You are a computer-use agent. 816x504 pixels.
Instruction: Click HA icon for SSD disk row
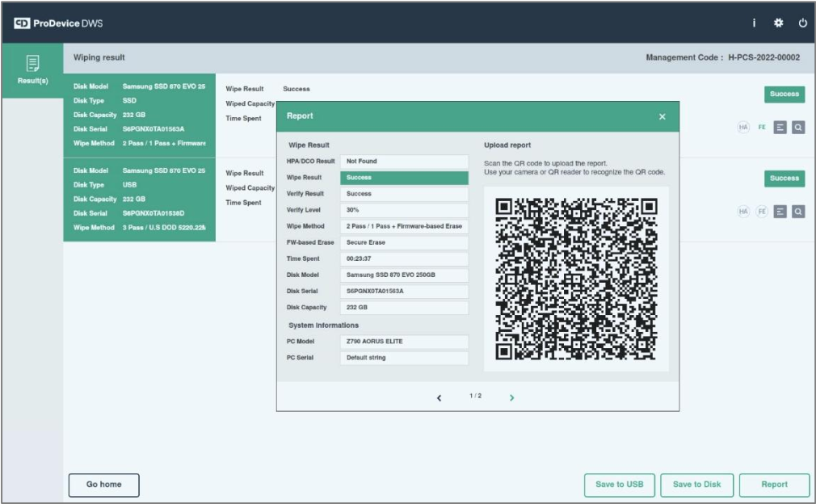pyautogui.click(x=743, y=127)
